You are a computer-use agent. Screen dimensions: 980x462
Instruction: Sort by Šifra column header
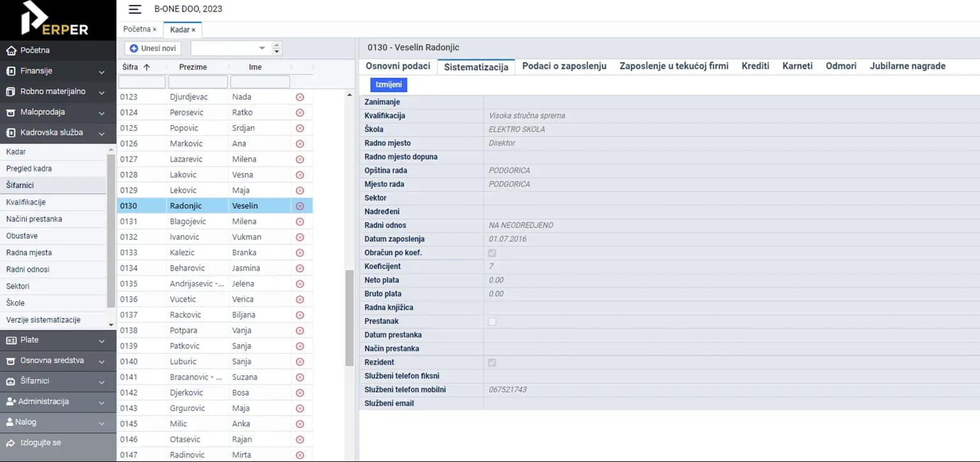point(136,67)
